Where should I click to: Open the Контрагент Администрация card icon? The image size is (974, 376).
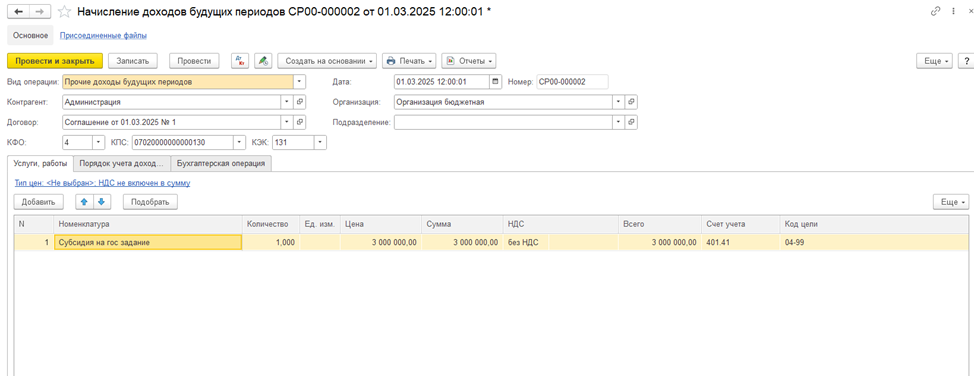(299, 101)
